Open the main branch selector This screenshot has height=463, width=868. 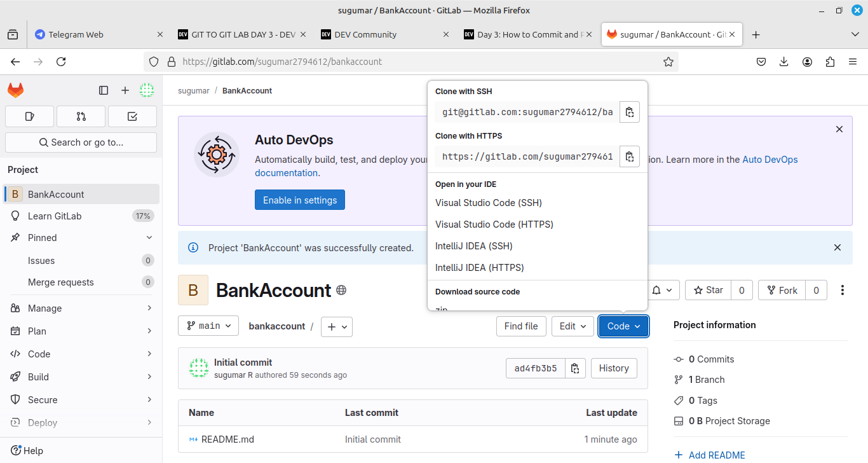tap(208, 326)
